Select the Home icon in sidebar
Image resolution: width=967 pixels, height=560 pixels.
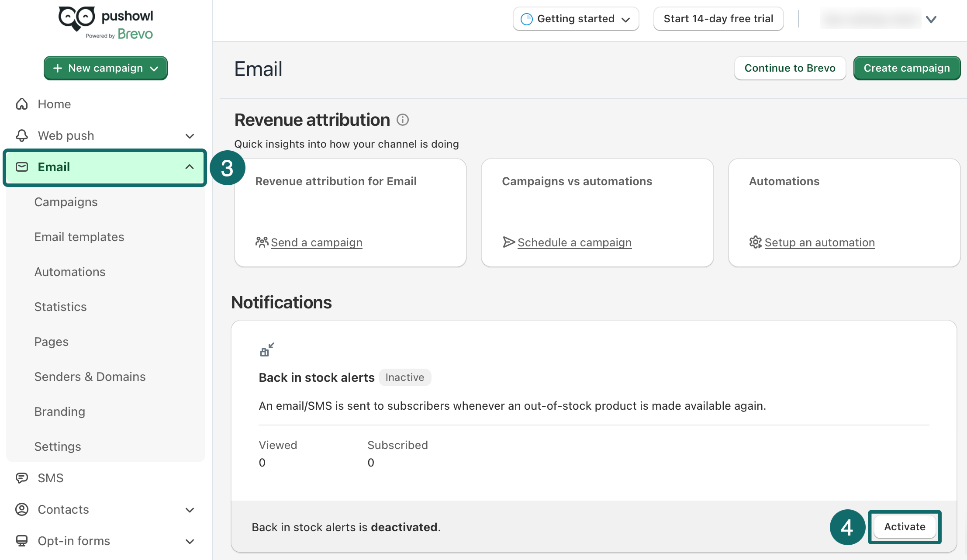pos(21,104)
